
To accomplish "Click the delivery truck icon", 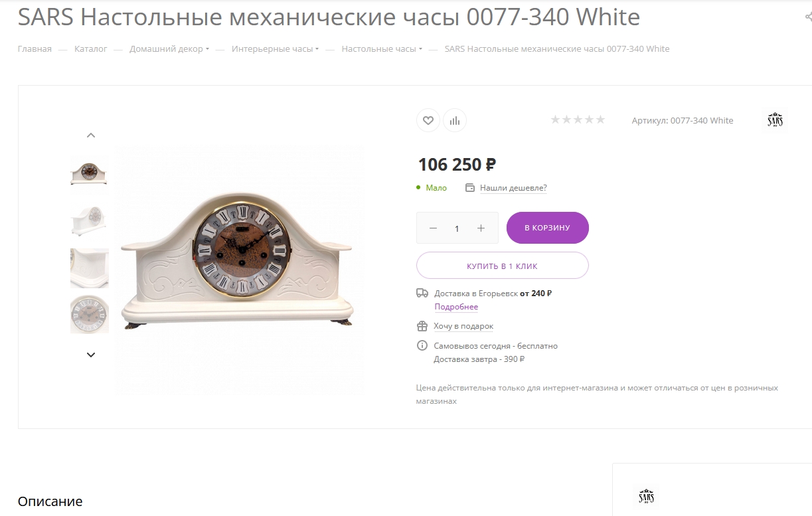I will (422, 293).
